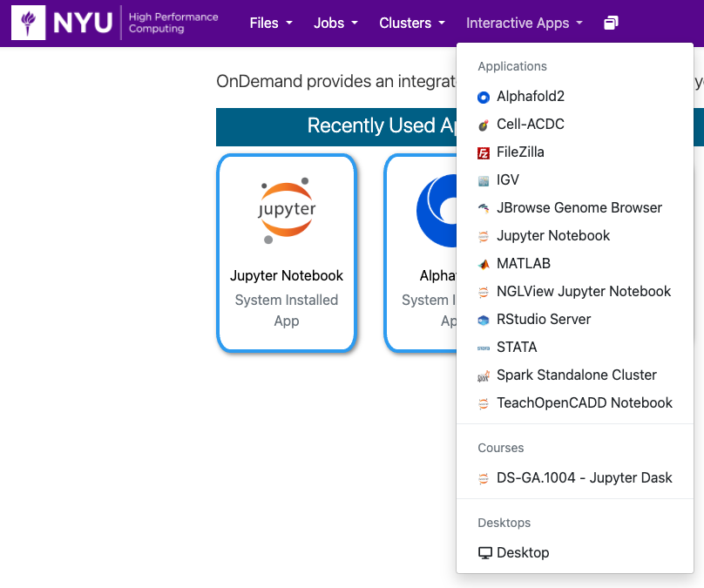
Task: Click the Alphafold2 icon in the Applications menu
Action: [x=484, y=97]
